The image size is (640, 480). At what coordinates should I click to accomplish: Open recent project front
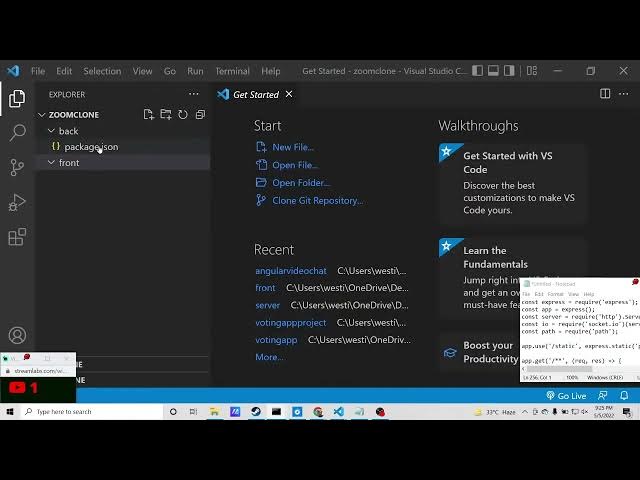click(x=265, y=288)
